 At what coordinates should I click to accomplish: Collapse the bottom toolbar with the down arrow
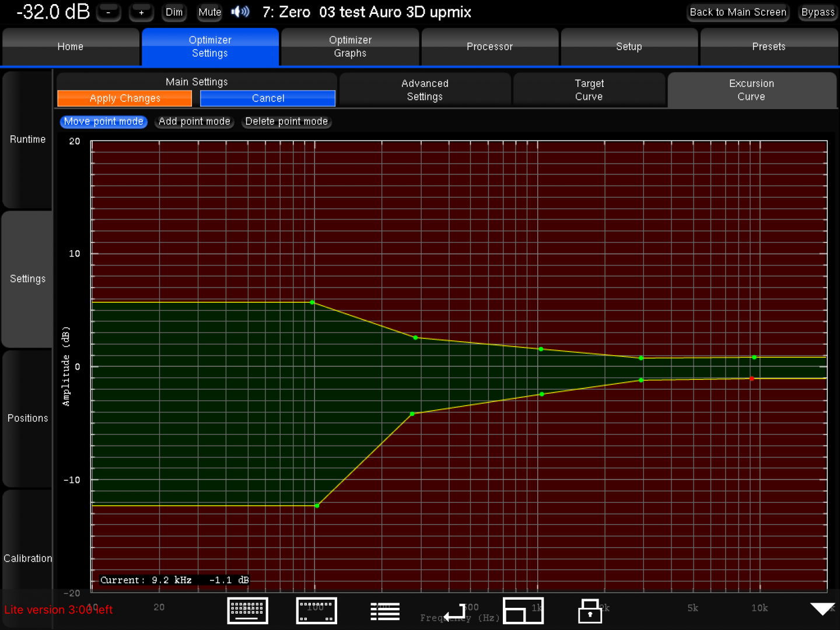click(822, 609)
